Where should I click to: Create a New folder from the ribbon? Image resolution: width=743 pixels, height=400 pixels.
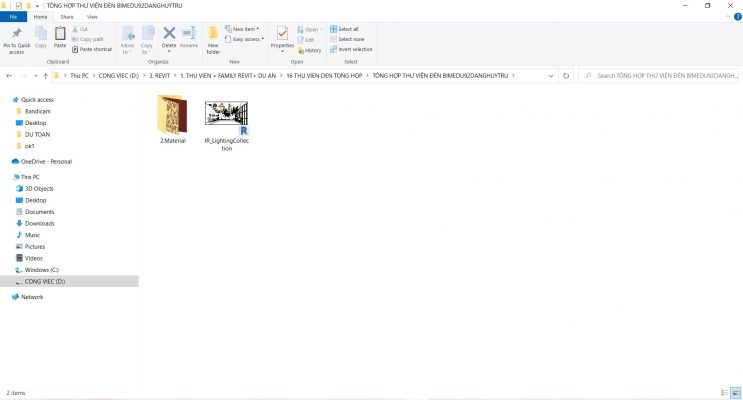point(213,38)
